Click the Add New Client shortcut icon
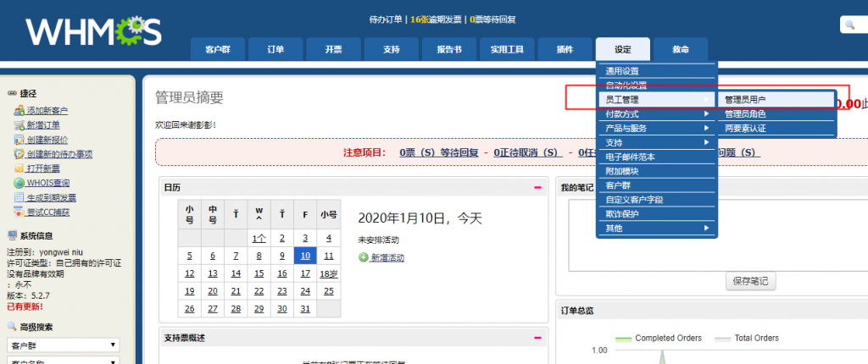 pyautogui.click(x=19, y=111)
